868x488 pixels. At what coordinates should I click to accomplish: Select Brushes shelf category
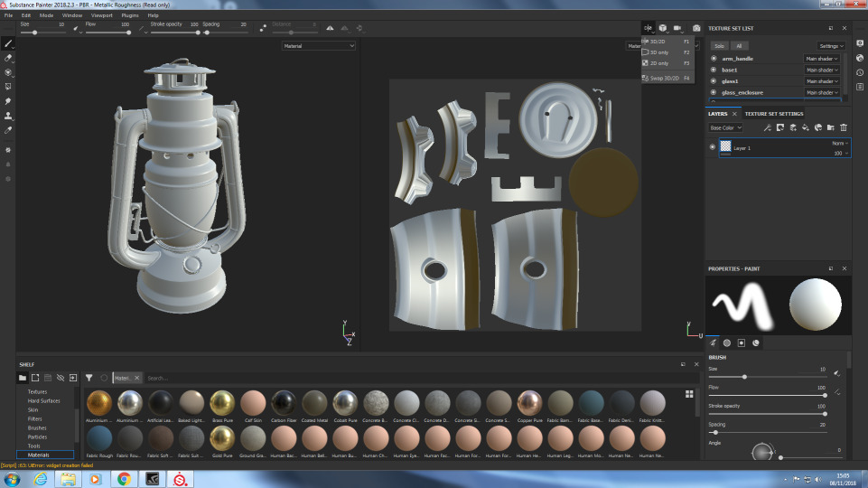(x=37, y=427)
